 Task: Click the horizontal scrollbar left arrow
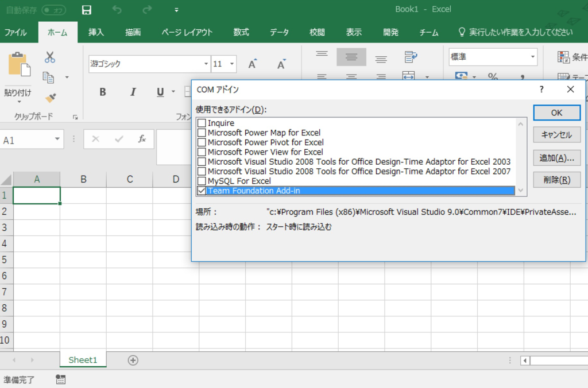[x=525, y=360]
